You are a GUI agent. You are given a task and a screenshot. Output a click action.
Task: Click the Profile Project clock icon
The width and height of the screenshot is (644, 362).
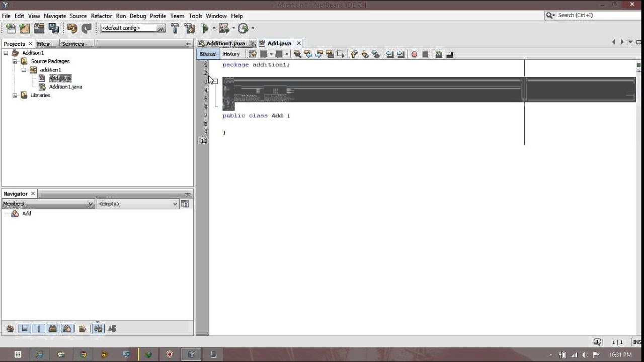(244, 29)
